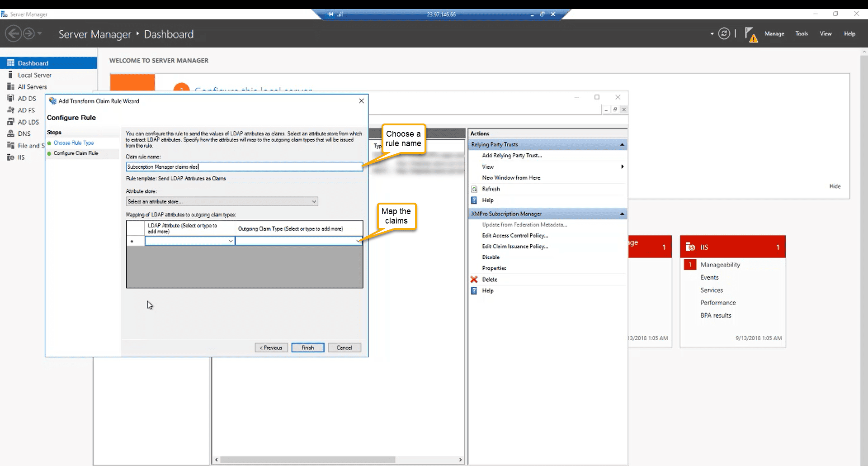
Task: Click the horizontal scrollbar in center pane
Action: pos(307,460)
